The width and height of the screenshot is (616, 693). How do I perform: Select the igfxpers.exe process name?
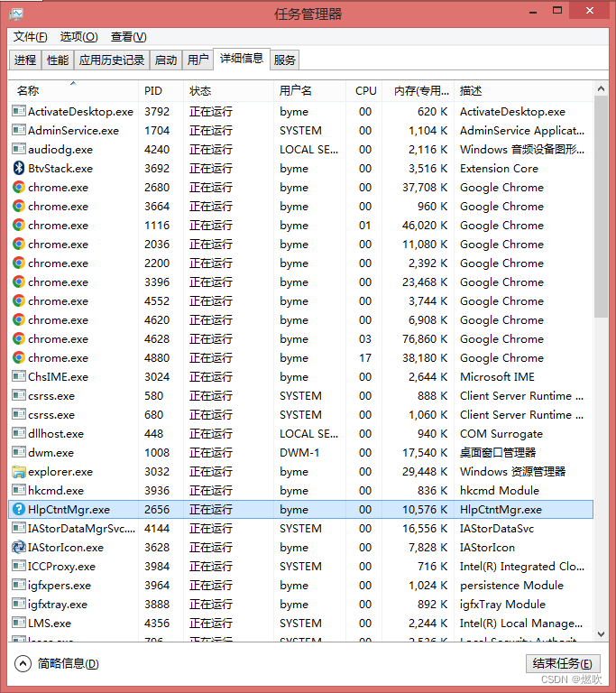tap(60, 585)
